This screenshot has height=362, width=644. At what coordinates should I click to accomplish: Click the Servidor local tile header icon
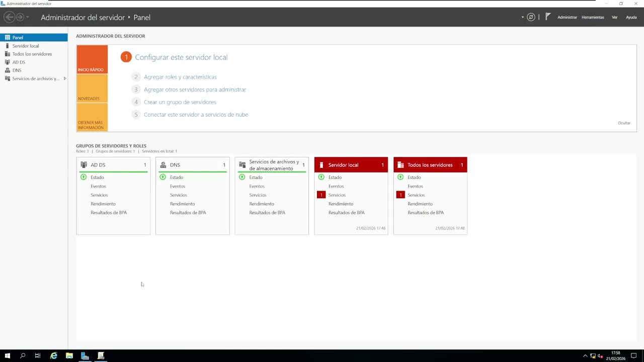[321, 165]
